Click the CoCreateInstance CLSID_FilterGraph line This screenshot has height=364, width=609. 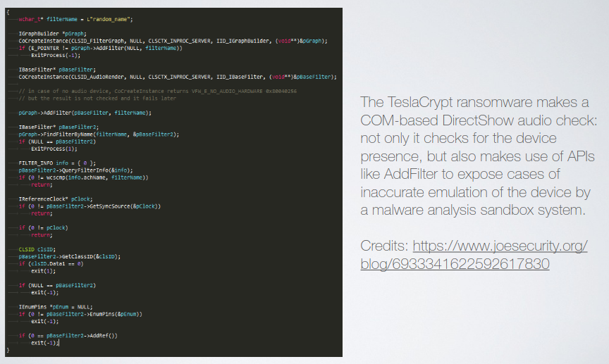coord(173,41)
